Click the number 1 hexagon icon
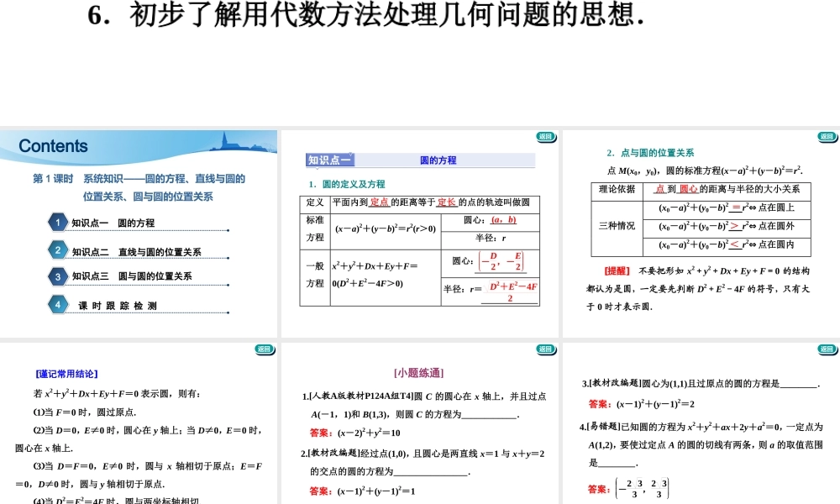Screen dimensions: 840x504 (56, 222)
